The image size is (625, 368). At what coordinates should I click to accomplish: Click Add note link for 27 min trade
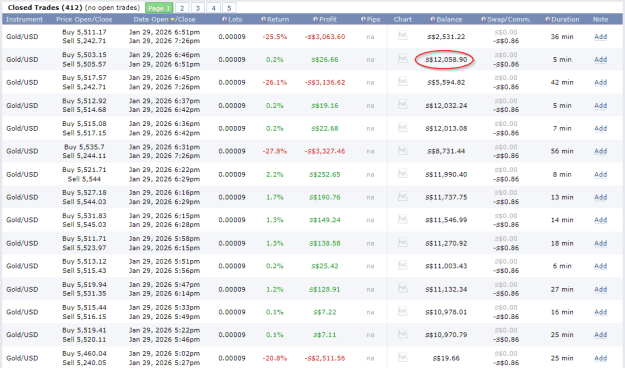tap(600, 289)
